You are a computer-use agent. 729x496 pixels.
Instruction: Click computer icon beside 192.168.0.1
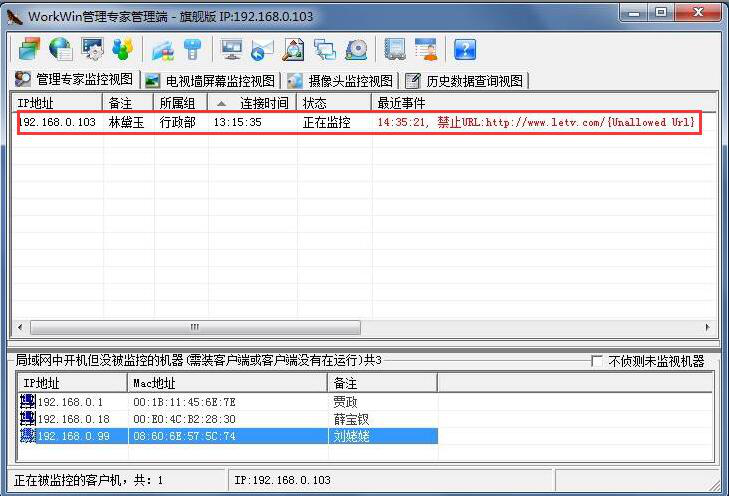[27, 401]
